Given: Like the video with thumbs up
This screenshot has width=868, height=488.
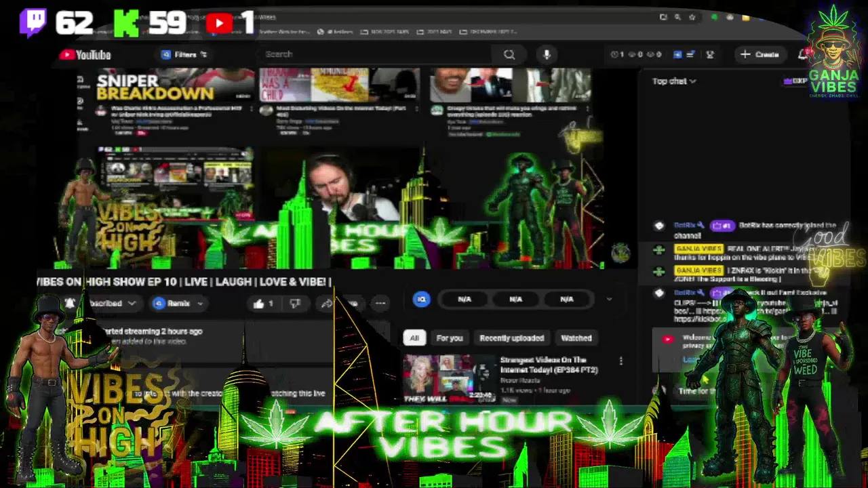Looking at the screenshot, I should (x=263, y=304).
